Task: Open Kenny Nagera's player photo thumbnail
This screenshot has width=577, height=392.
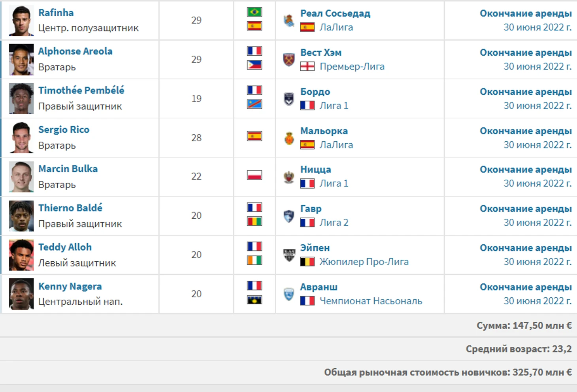Action: (x=21, y=294)
